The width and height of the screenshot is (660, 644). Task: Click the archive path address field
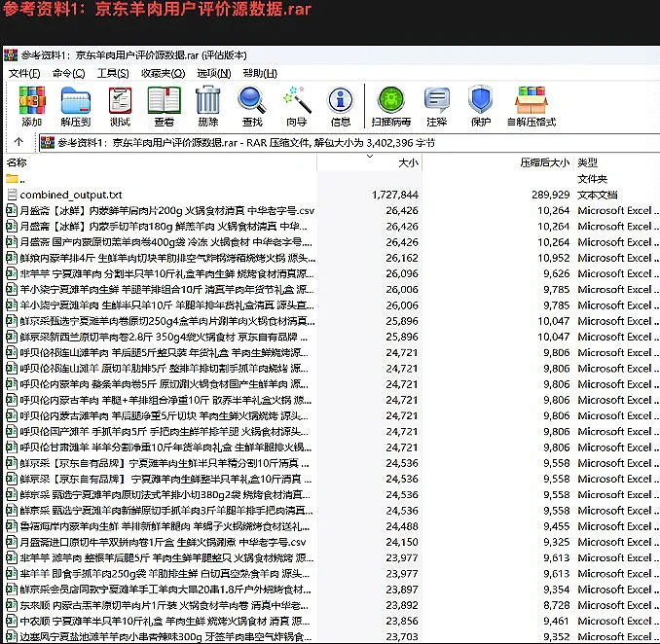pyautogui.click(x=349, y=143)
